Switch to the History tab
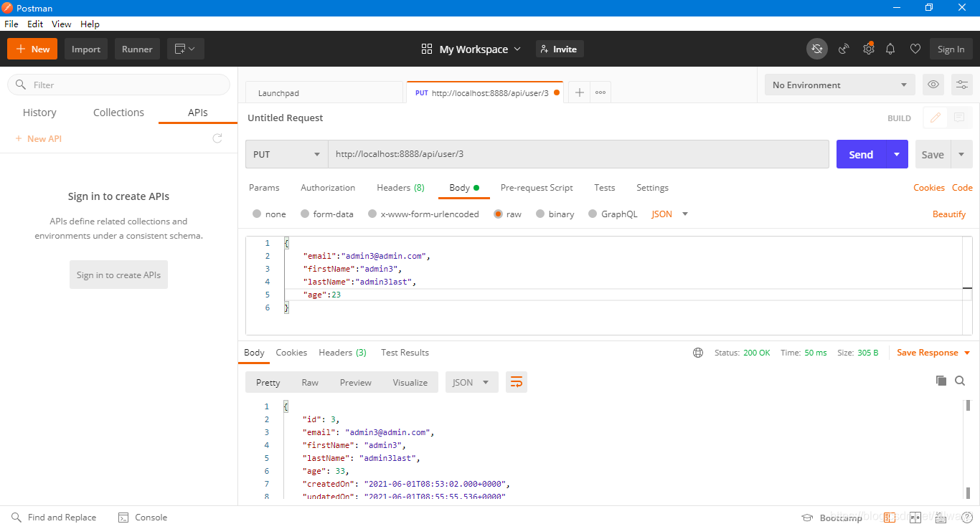980x529 pixels. tap(39, 113)
